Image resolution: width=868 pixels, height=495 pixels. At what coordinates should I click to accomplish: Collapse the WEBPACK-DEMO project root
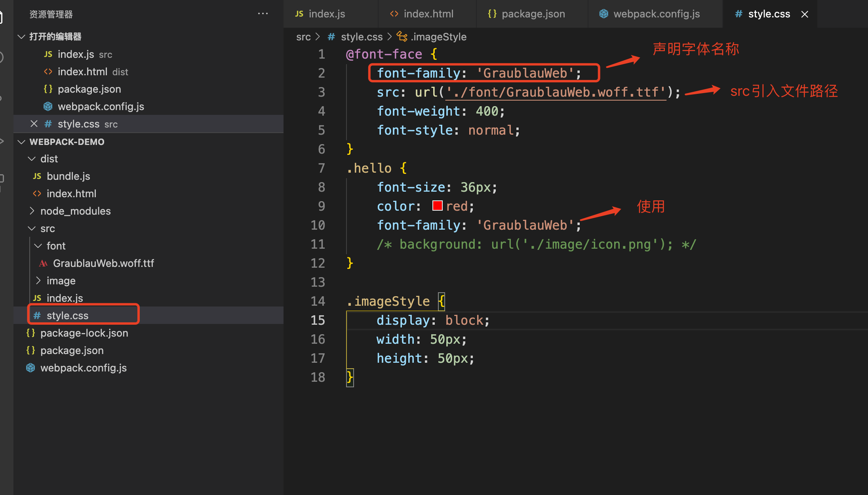click(x=21, y=142)
